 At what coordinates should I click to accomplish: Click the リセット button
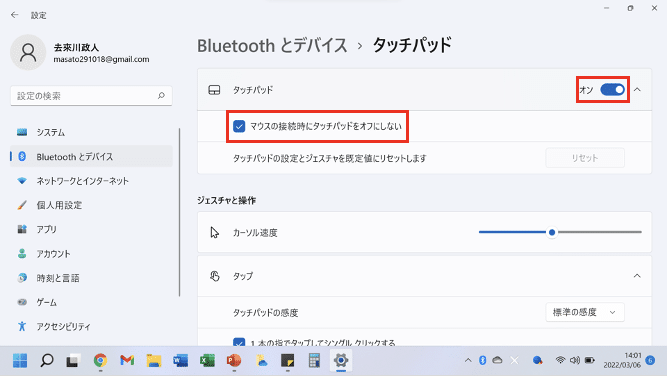(x=585, y=158)
